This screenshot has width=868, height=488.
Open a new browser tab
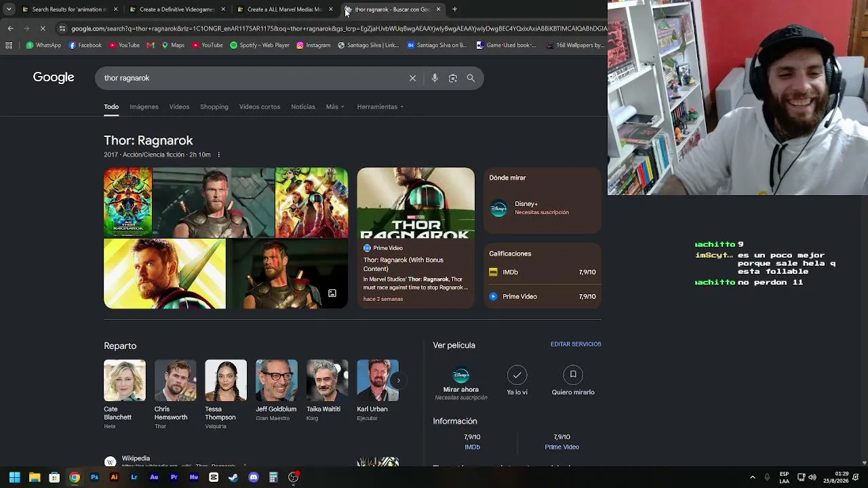coord(454,9)
